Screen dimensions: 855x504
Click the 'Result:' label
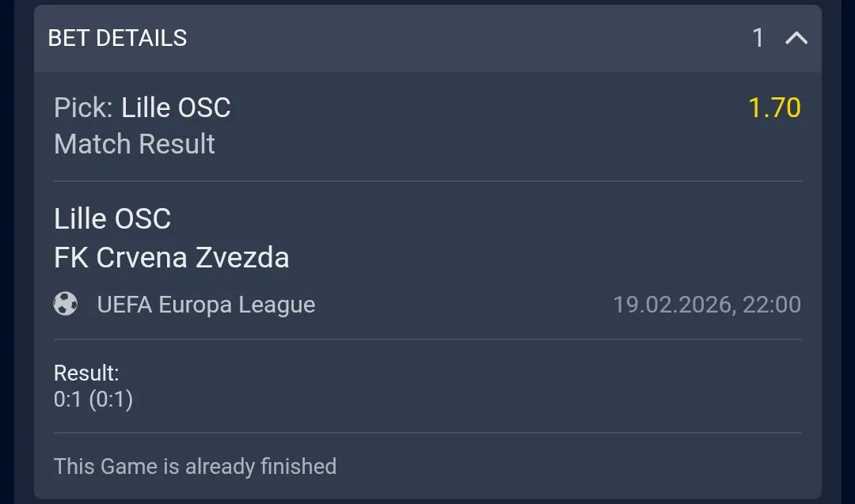tap(86, 373)
